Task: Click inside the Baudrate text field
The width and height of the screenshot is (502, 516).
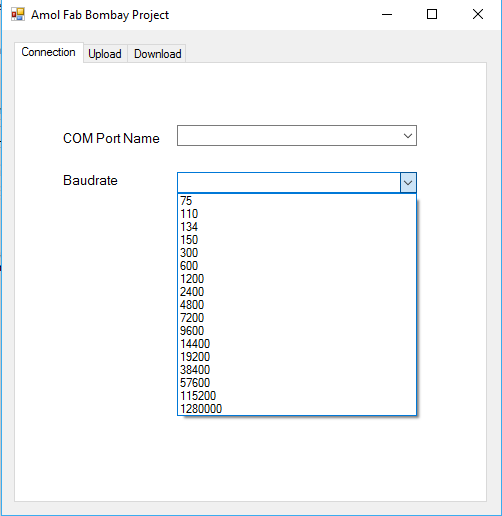Action: (x=289, y=183)
